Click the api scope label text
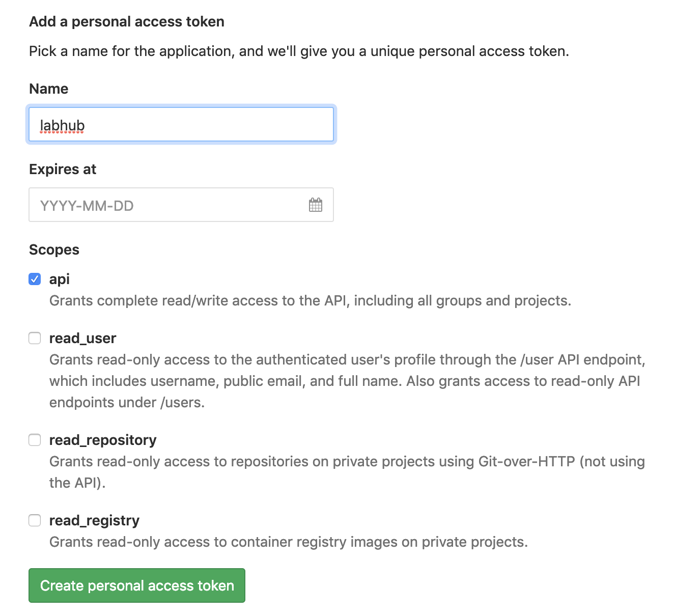The width and height of the screenshot is (674, 616). click(x=59, y=279)
